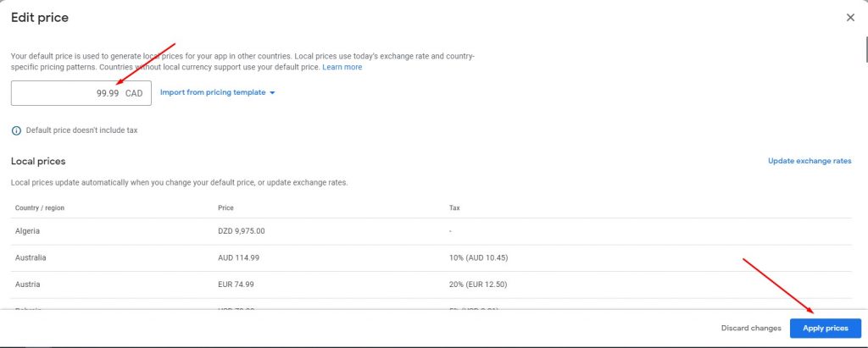This screenshot has height=348, width=868.
Task: Open the Learn more link
Action: pyautogui.click(x=342, y=67)
